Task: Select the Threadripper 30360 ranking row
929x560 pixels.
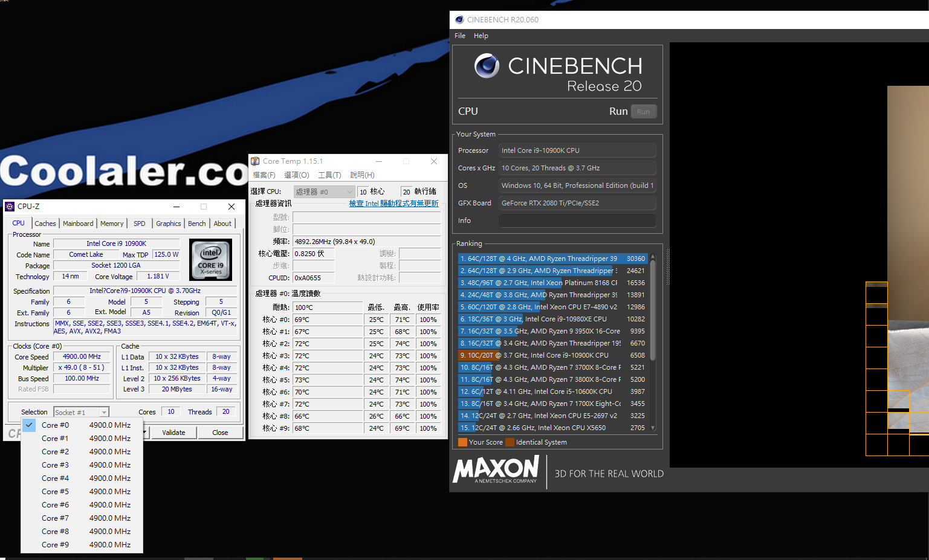Action: (x=552, y=259)
